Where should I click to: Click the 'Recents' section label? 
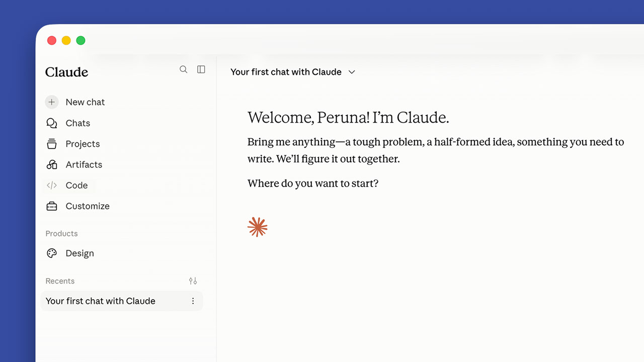(x=60, y=281)
